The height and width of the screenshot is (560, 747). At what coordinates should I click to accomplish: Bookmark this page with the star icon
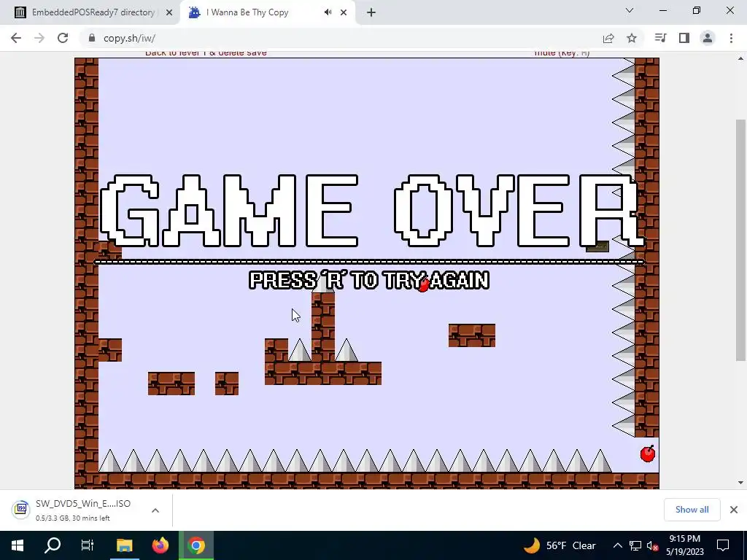coord(632,38)
